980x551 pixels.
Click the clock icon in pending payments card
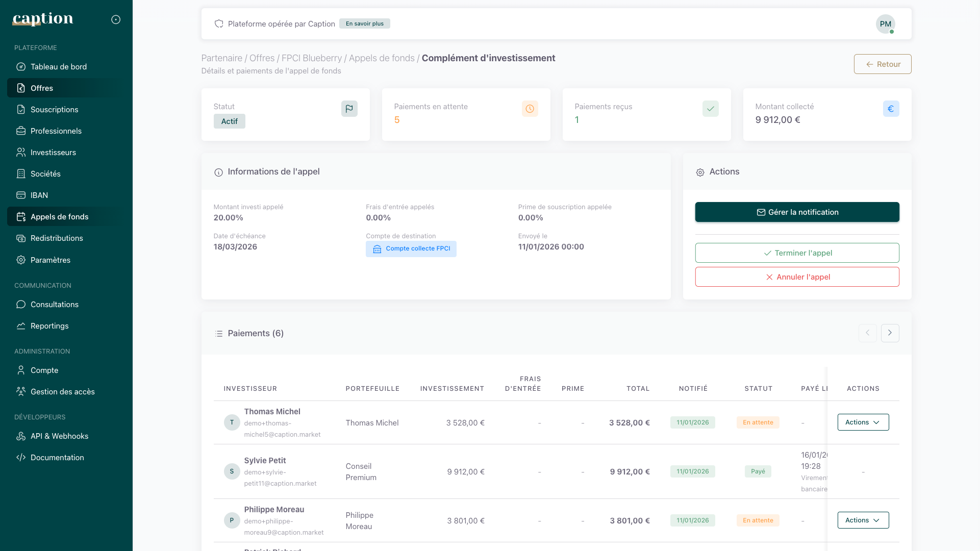click(x=530, y=109)
